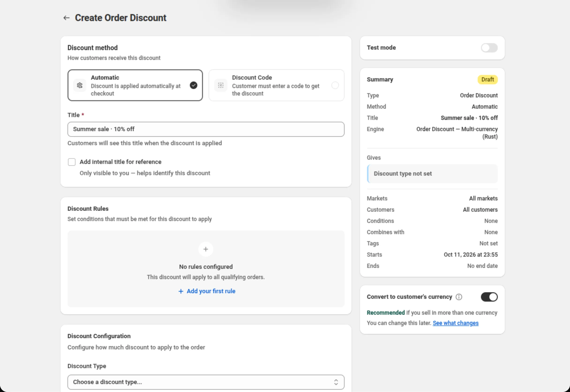Click the dashed percent icon for Discount Code
Image resolution: width=570 pixels, height=392 pixels.
(221, 85)
